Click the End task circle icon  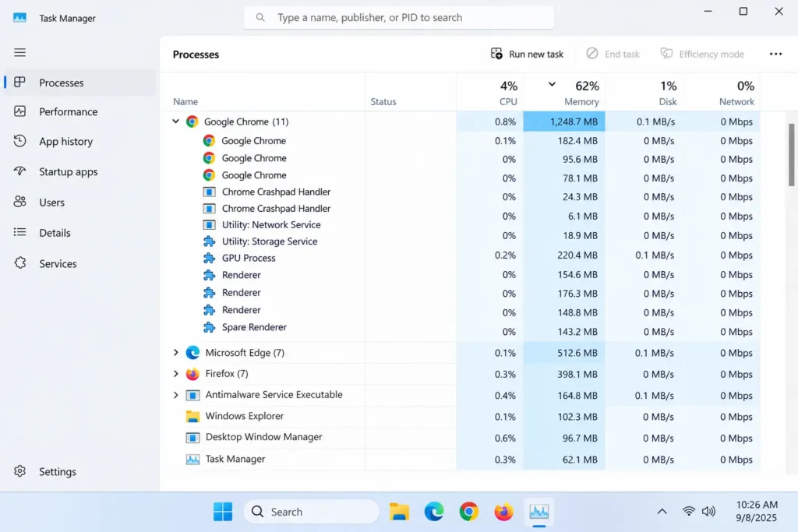tap(592, 54)
